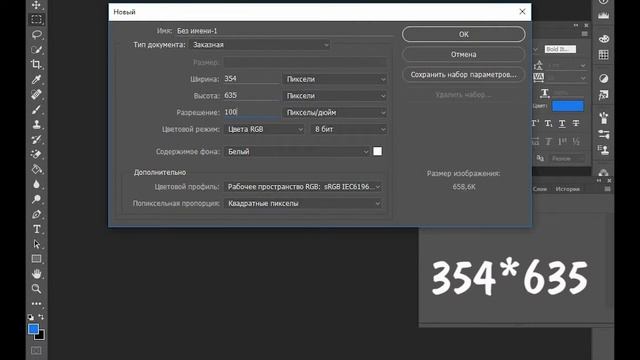Select the Move tool
Viewport: 640px width, 360px height.
pyautogui.click(x=36, y=5)
